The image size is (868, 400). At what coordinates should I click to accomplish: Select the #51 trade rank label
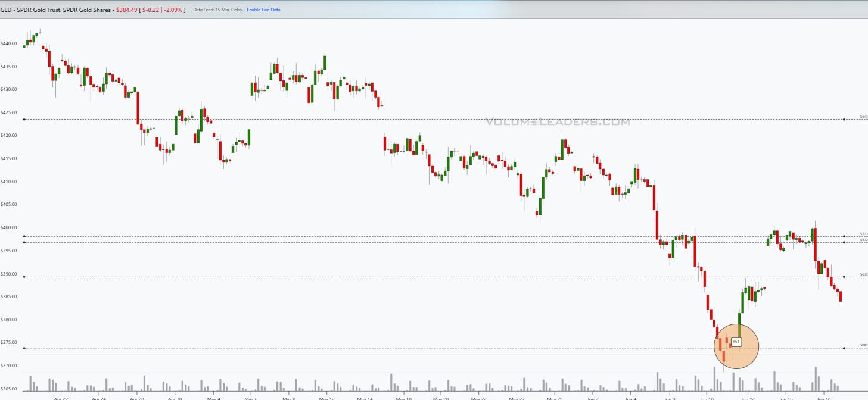[x=736, y=342]
